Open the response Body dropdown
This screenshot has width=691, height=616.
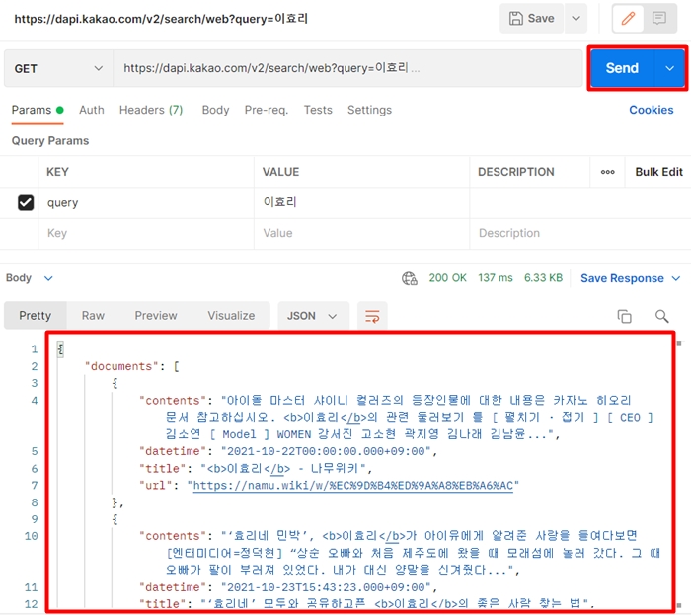click(29, 278)
